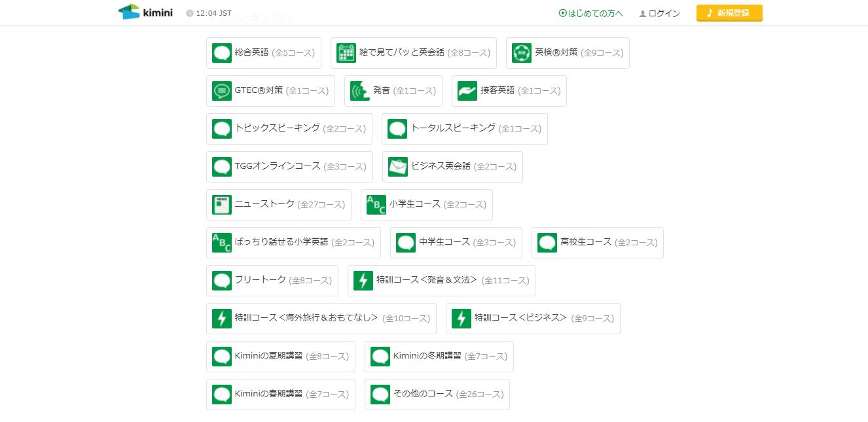The width and height of the screenshot is (868, 422).
Task: Select Kiminiの夏期講習 category
Action: (x=281, y=357)
